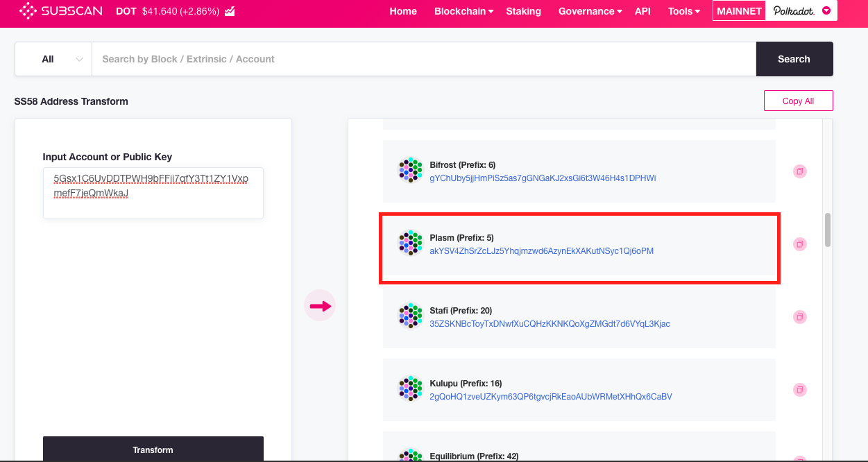Open the API page
868x462 pixels.
(x=643, y=11)
